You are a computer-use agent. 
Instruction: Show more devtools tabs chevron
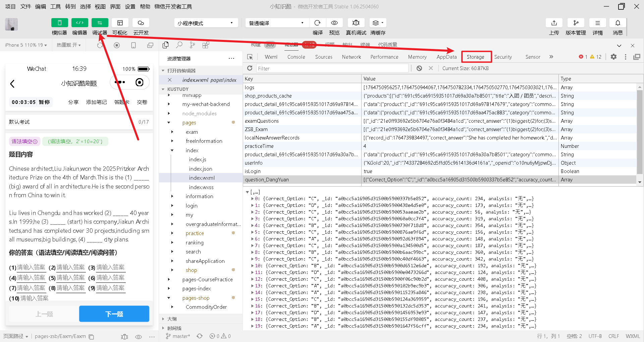coord(551,57)
